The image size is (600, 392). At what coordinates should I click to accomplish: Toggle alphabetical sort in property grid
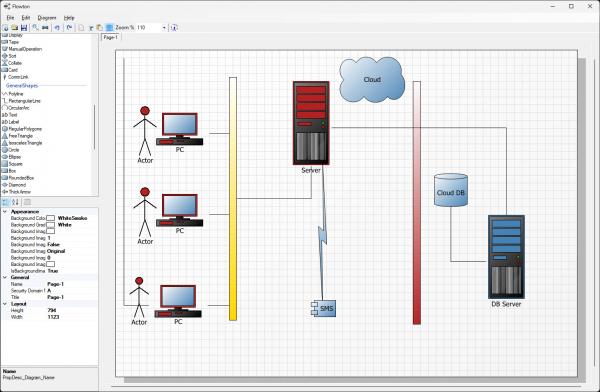[15, 202]
